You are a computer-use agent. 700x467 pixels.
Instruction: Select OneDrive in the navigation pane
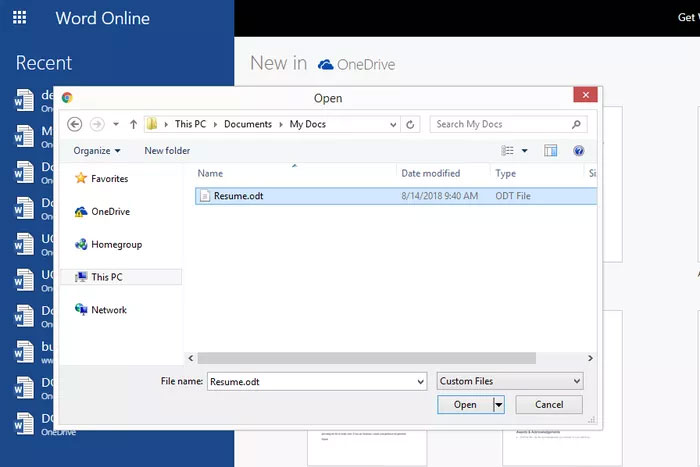tap(110, 212)
